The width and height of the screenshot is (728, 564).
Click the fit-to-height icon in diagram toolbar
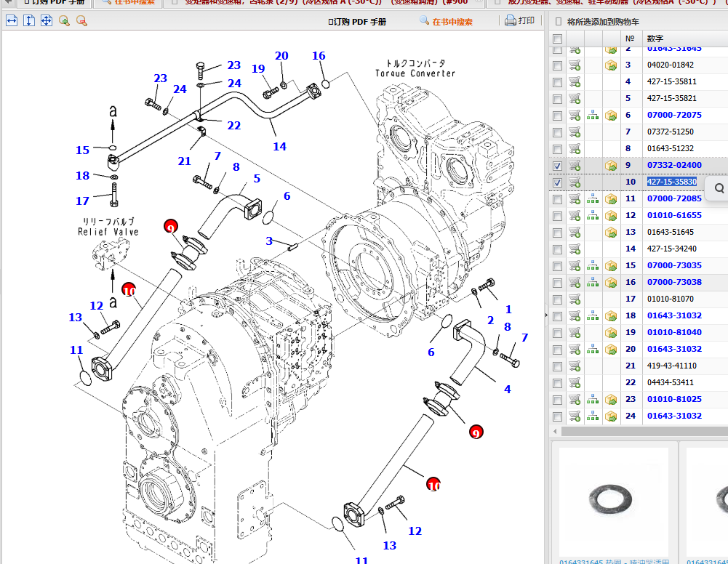(28, 21)
